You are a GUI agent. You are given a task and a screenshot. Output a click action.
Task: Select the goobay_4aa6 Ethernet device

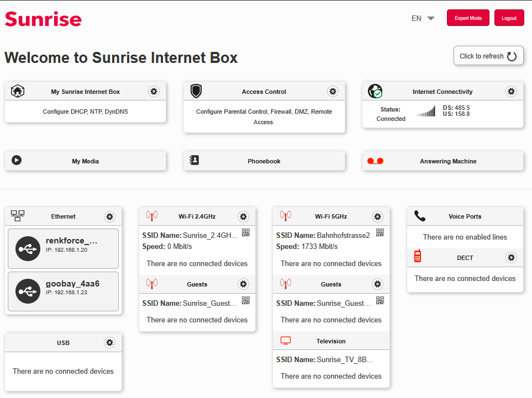pyautogui.click(x=64, y=291)
